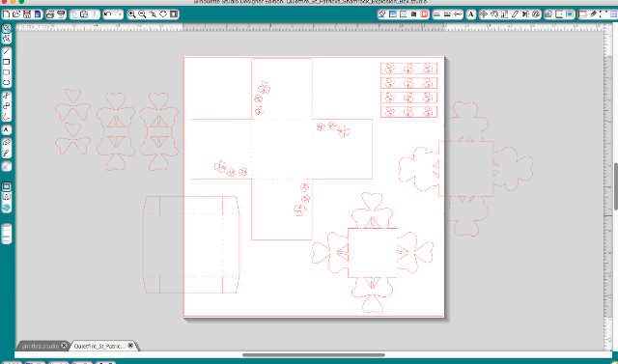
Task: Click the Paste icon
Action: coord(84,14)
